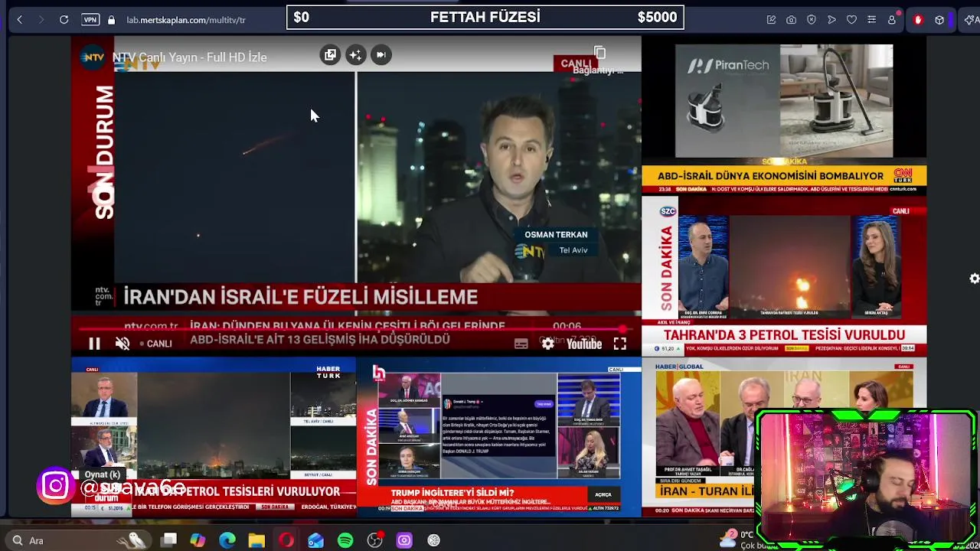Reload the multitv page
The height and width of the screenshot is (551, 980).
pos(64,20)
